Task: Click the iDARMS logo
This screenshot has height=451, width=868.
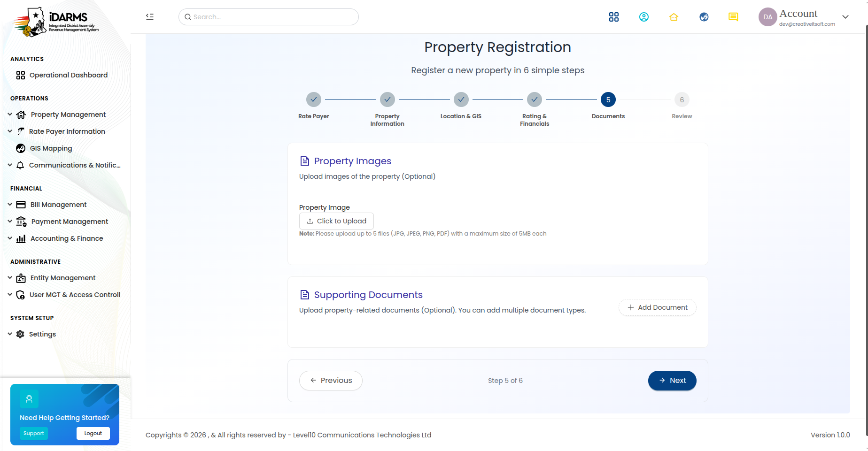Action: point(56,22)
